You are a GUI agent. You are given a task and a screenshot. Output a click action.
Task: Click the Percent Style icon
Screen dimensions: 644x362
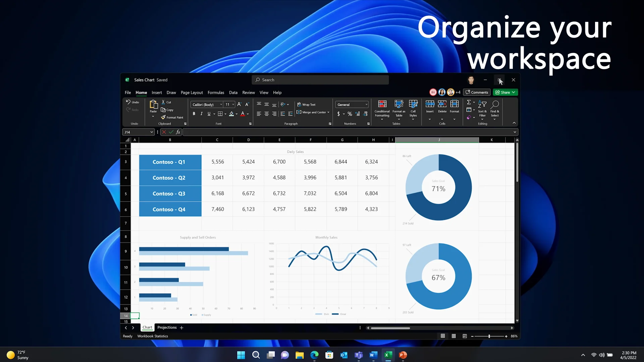click(x=350, y=114)
